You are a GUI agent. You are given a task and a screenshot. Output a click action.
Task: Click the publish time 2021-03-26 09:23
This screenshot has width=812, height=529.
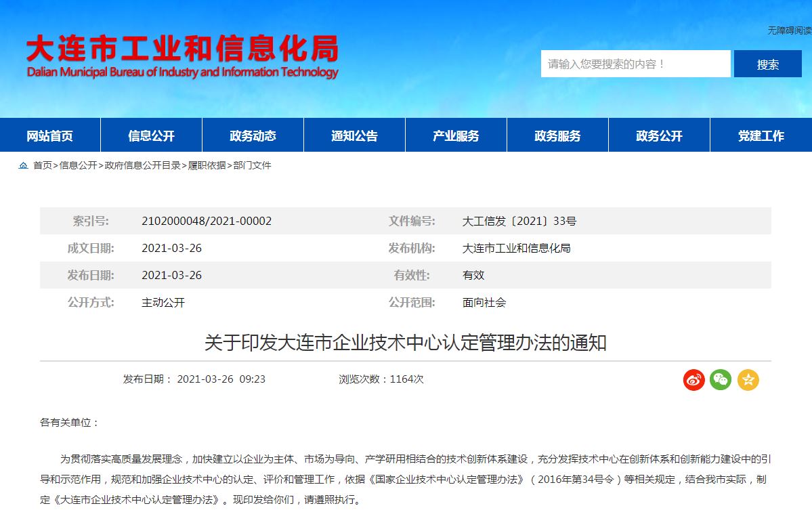221,379
